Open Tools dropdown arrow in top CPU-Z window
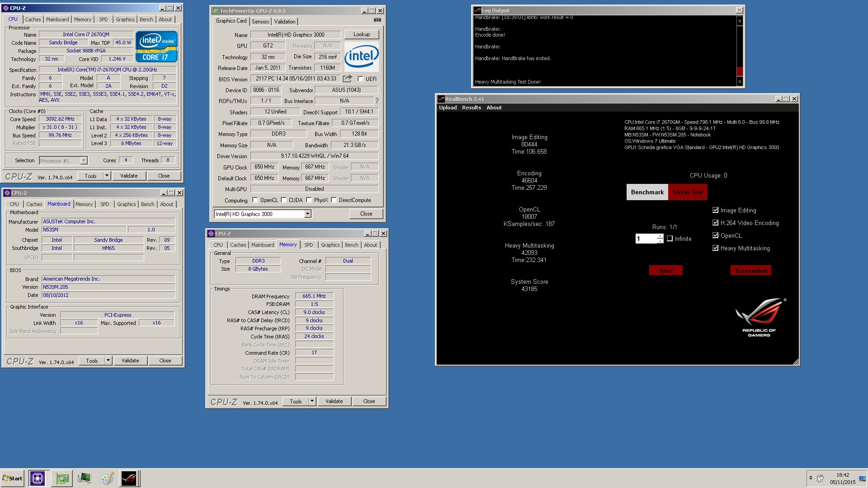The width and height of the screenshot is (868, 488). click(x=107, y=176)
